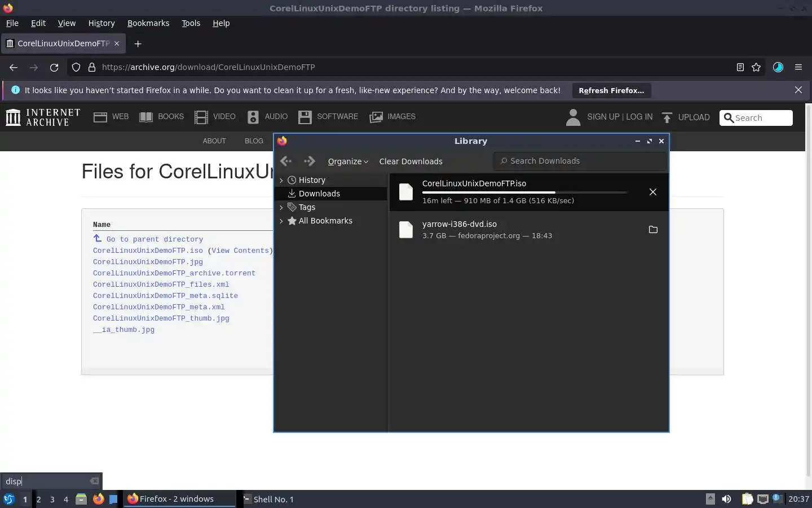
Task: Toggle reader view in address bar
Action: pyautogui.click(x=740, y=67)
